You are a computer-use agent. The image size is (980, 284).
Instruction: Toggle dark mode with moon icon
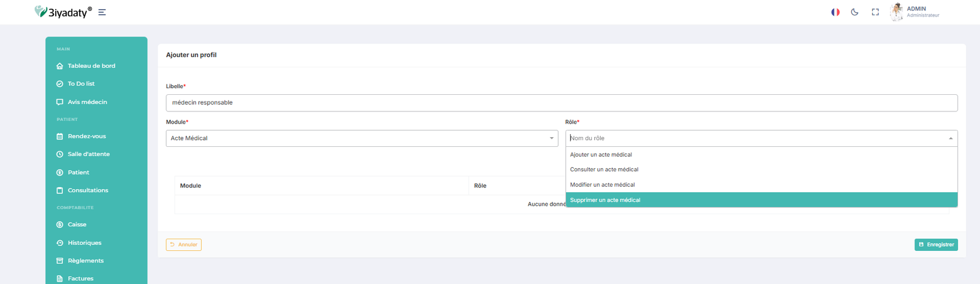tap(854, 12)
